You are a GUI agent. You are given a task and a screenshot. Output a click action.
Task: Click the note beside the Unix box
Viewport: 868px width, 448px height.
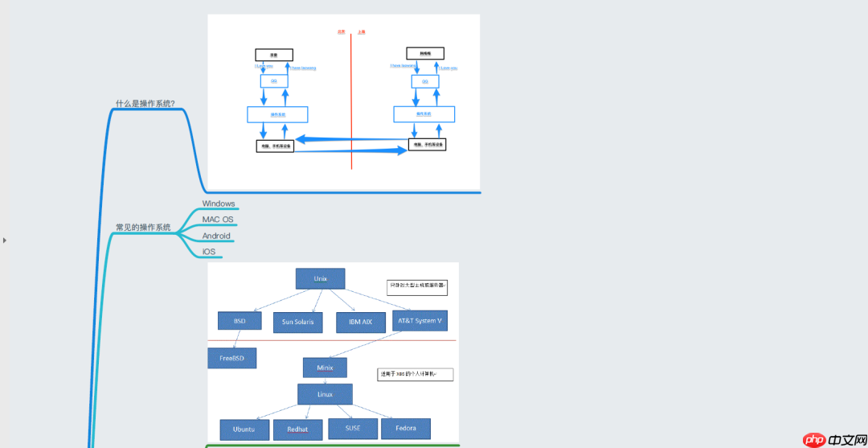coord(417,287)
